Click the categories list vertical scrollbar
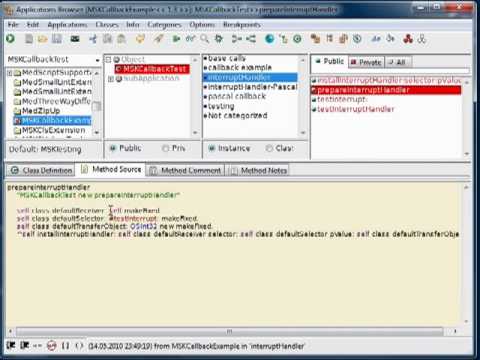This screenshot has height=360, width=480. [303, 97]
